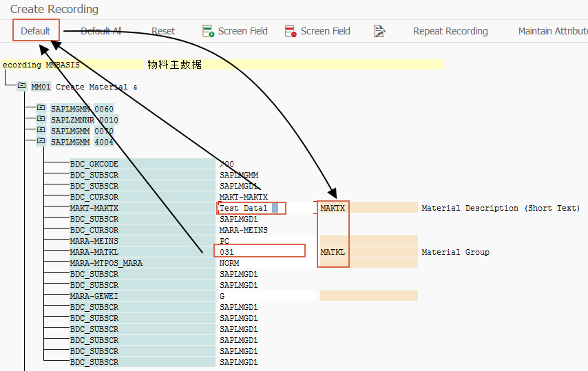Expand the SAPLZMNNR 0010 node
The image size is (588, 371).
(41, 119)
